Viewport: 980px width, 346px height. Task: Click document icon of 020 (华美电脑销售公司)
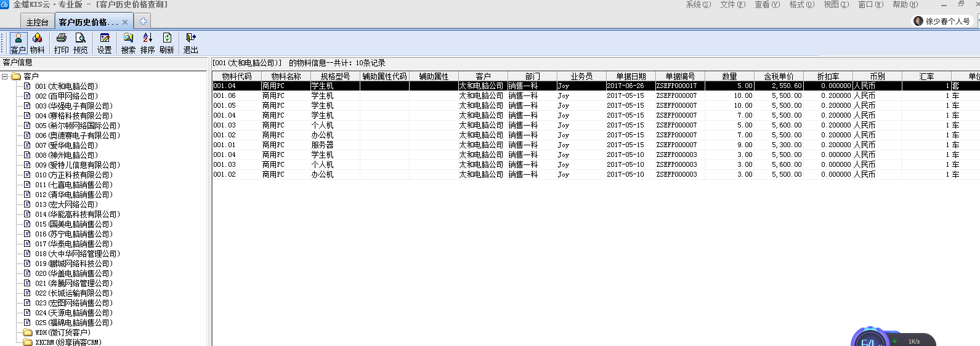coord(27,273)
